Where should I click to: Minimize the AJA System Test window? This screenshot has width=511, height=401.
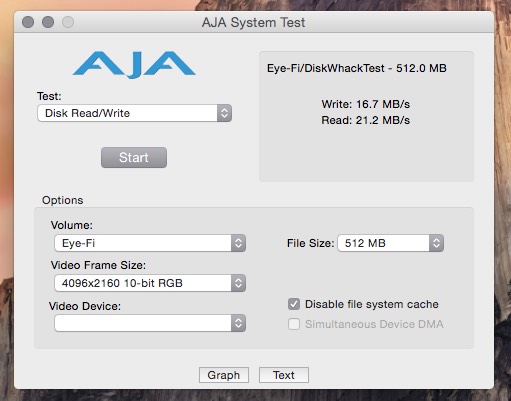tap(48, 22)
